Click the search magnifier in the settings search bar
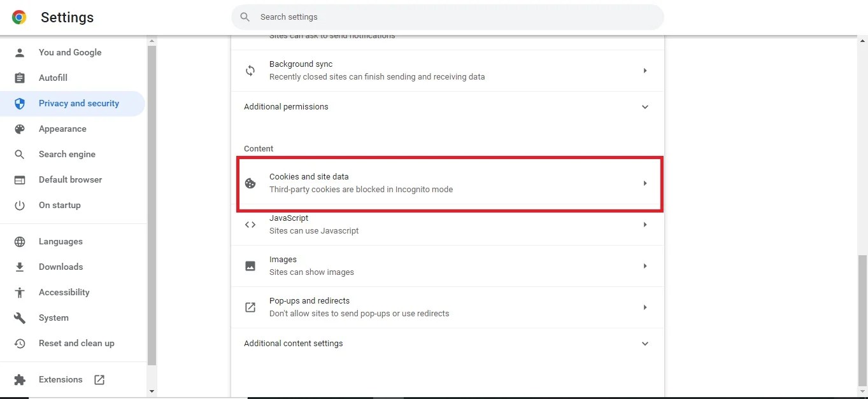The width and height of the screenshot is (868, 399). click(x=245, y=17)
